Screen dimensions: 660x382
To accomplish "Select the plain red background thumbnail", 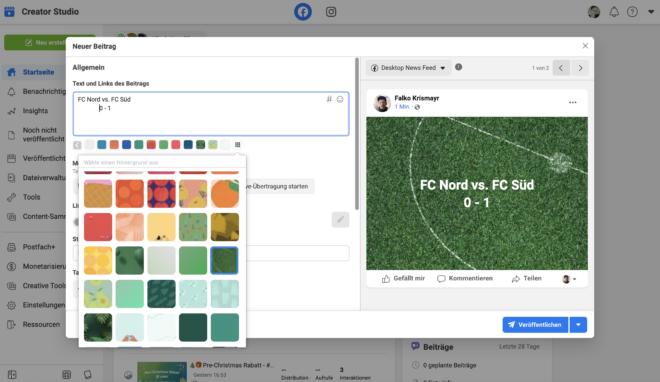I will coord(98,227).
